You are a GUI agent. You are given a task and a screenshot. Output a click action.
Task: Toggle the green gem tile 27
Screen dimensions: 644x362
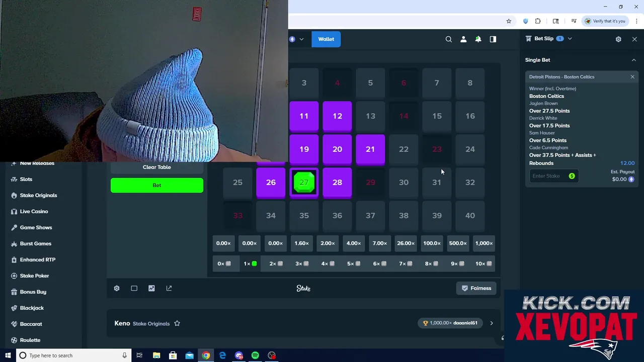tap(304, 183)
